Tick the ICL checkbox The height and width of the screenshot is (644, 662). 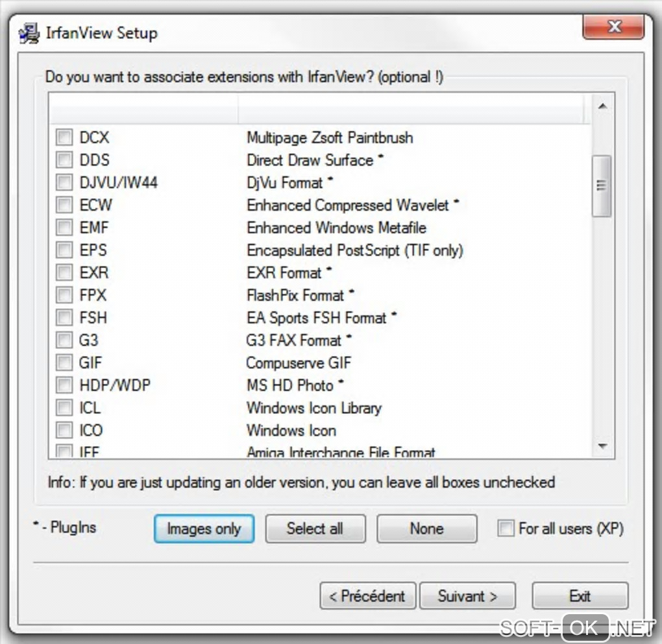tap(64, 408)
